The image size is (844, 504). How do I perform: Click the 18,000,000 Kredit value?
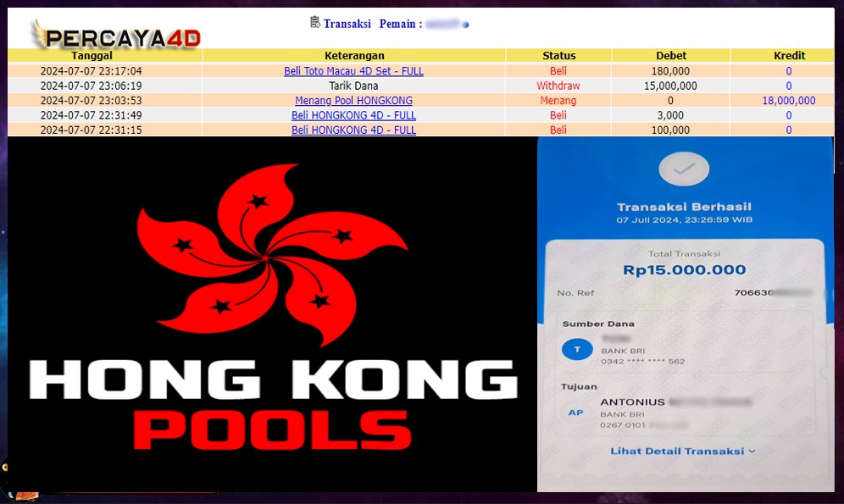(788, 101)
